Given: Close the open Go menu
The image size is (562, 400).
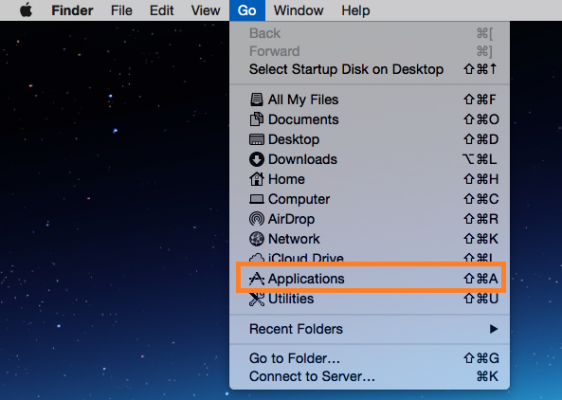Looking at the screenshot, I should click(247, 10).
